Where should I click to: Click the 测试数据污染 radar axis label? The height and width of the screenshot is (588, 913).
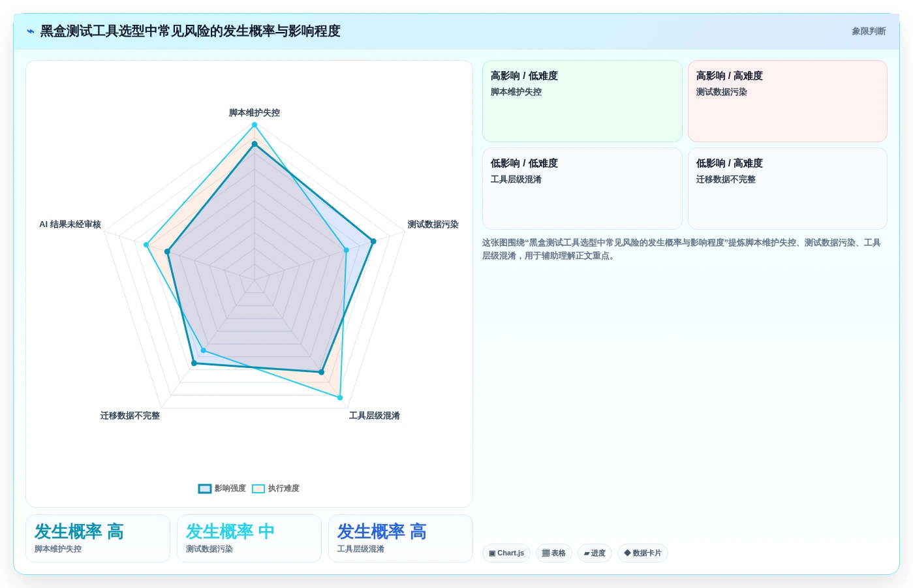pos(433,224)
